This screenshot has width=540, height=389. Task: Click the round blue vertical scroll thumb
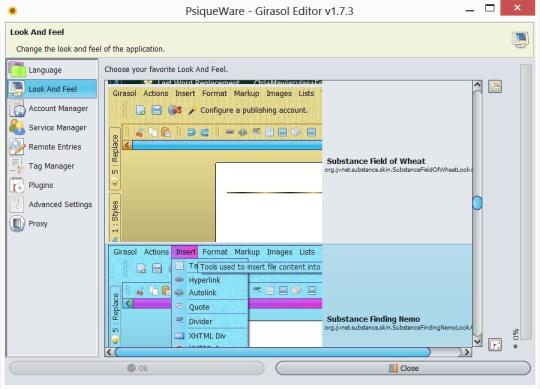(477, 203)
